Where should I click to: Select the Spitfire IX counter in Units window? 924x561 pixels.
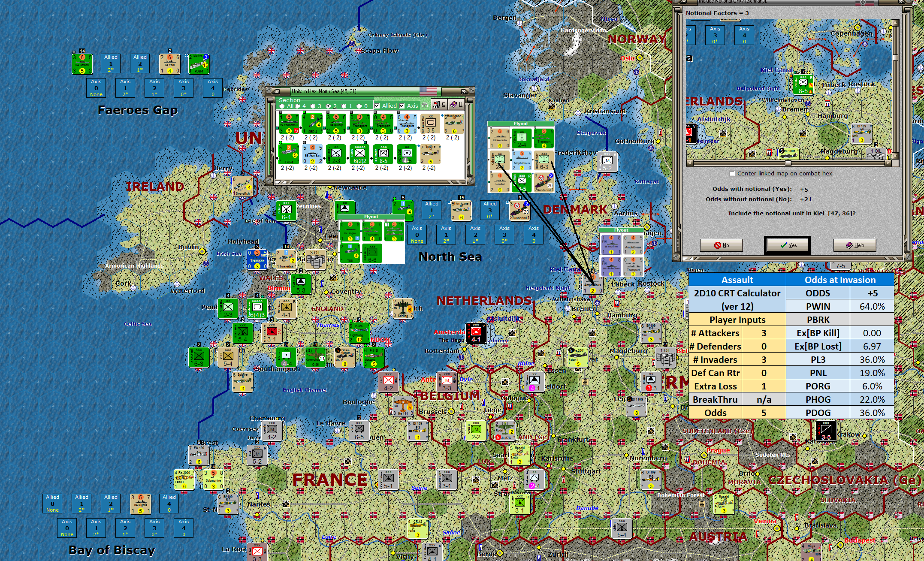point(430,154)
